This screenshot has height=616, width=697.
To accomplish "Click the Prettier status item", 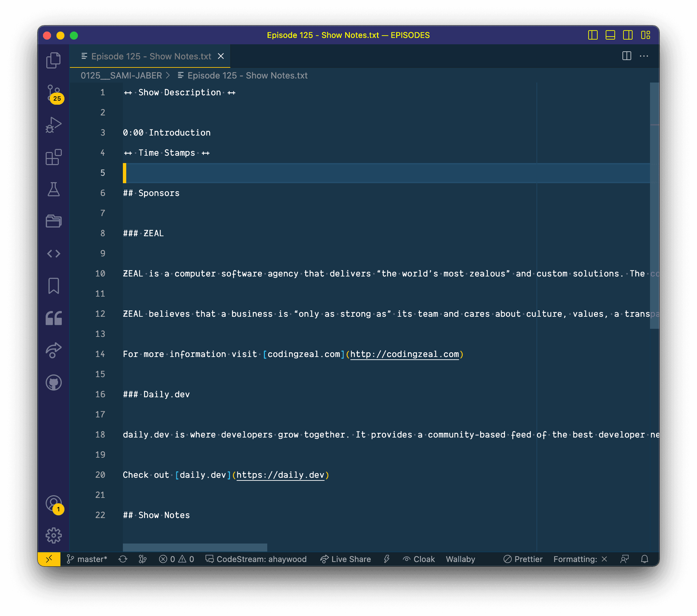I will 523,559.
